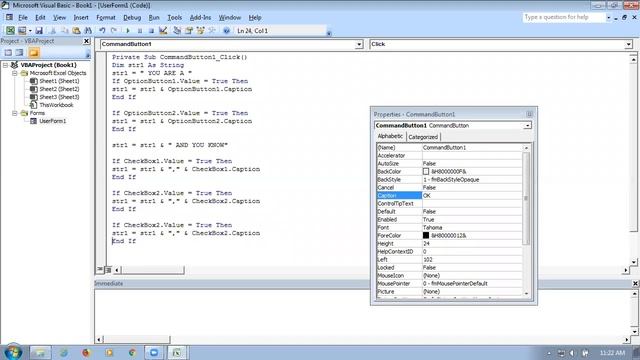Open the File menu
The image size is (640, 360).
tap(23, 18)
